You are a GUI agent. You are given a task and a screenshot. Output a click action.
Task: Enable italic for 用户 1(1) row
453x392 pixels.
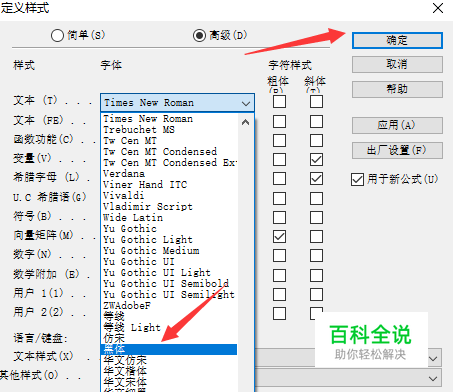click(316, 294)
